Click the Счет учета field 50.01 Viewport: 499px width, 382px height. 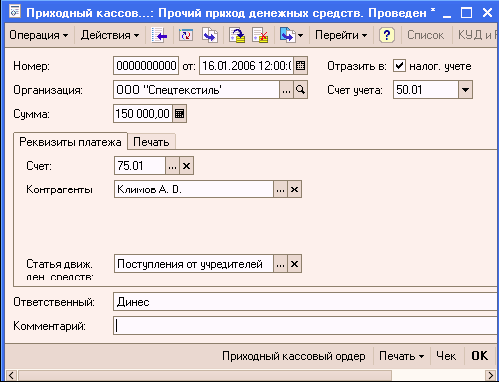pos(426,90)
